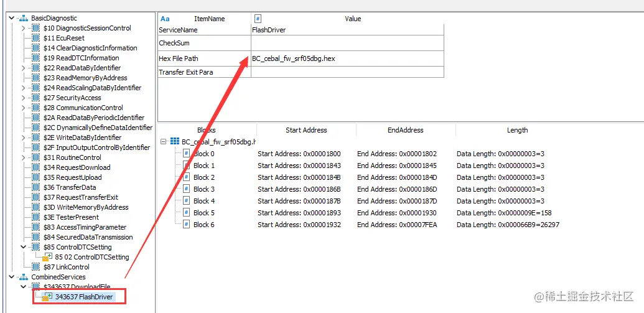Click the $23 ReadMemoryByAddress service icon

click(x=36, y=78)
